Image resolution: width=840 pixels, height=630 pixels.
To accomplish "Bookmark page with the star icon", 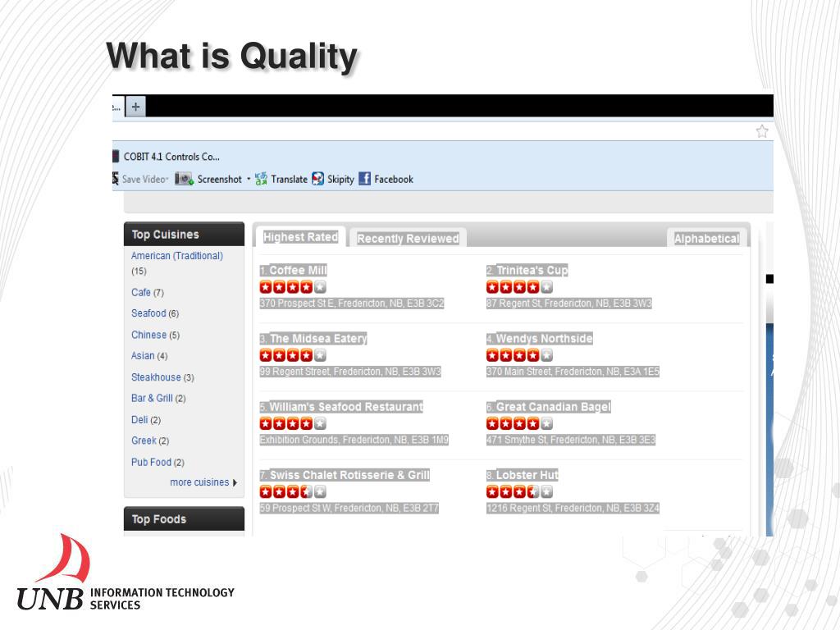I will click(762, 131).
